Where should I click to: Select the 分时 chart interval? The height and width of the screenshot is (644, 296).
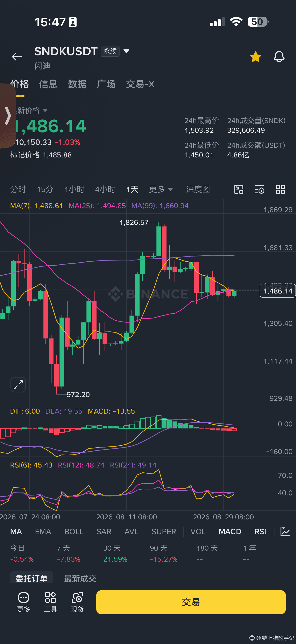point(18,189)
